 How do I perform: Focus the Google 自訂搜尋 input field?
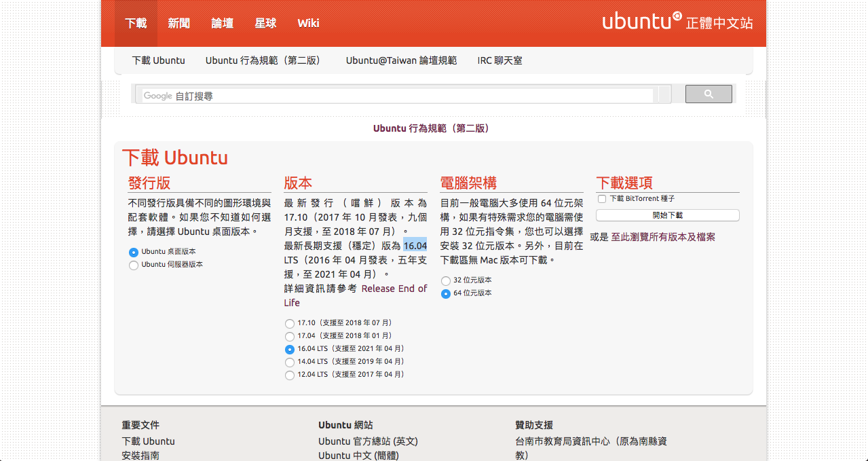pyautogui.click(x=397, y=96)
